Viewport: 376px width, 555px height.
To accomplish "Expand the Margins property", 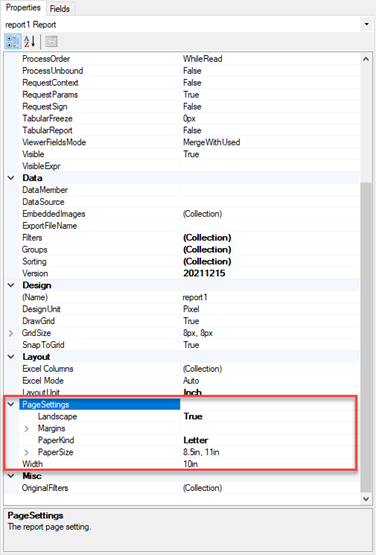I will 27,428.
